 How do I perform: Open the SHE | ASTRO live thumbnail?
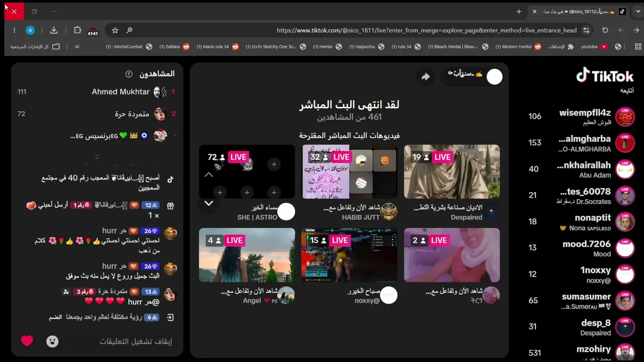pyautogui.click(x=247, y=171)
